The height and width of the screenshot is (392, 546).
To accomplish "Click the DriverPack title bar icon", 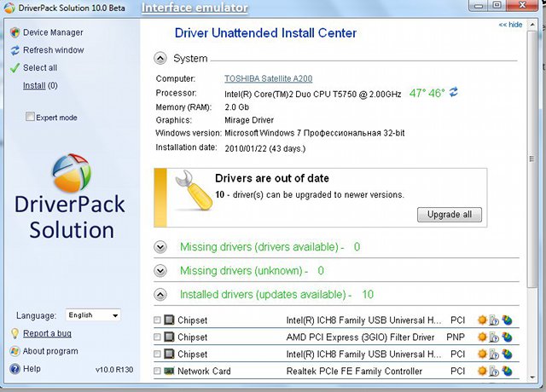I will [x=9, y=8].
